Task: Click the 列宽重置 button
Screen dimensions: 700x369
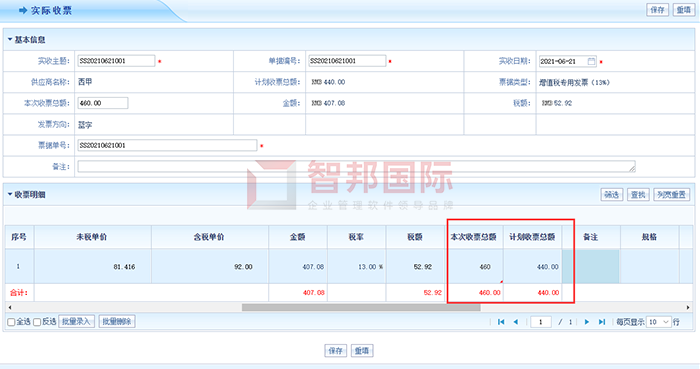Action: click(x=671, y=195)
